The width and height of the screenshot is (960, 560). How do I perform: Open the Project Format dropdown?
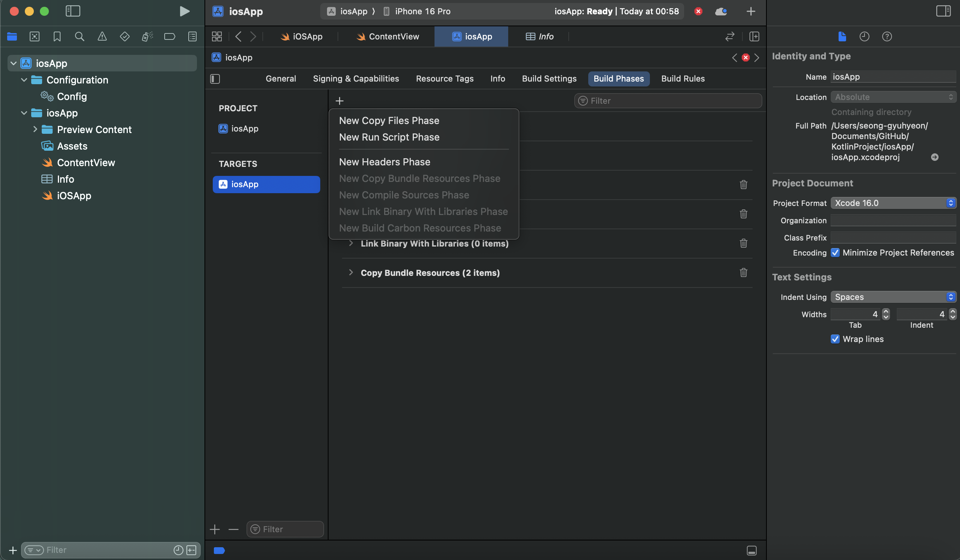(x=893, y=203)
